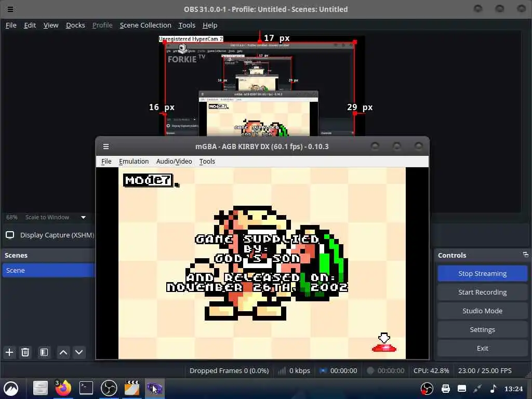This screenshot has height=399, width=532.
Task: Click the Exit button in Controls
Action: tap(482, 348)
